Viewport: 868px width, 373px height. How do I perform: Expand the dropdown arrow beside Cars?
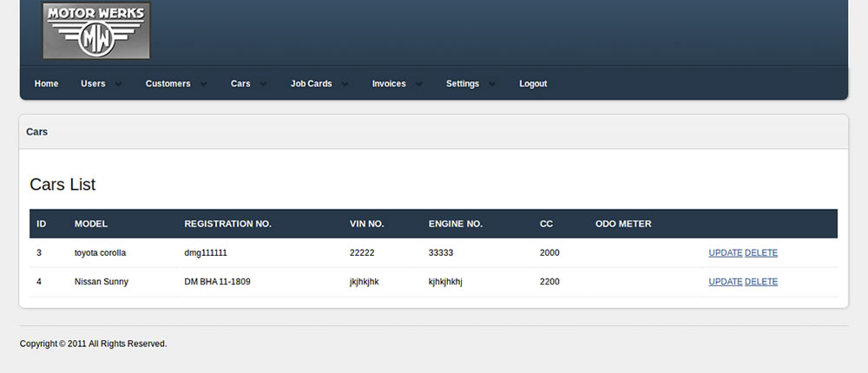pos(264,85)
